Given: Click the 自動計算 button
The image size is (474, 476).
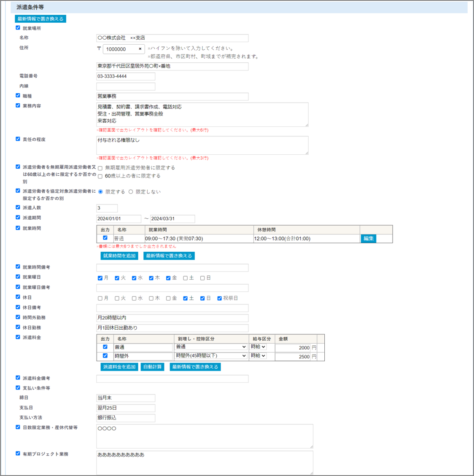Looking at the screenshot, I should [x=152, y=367].
